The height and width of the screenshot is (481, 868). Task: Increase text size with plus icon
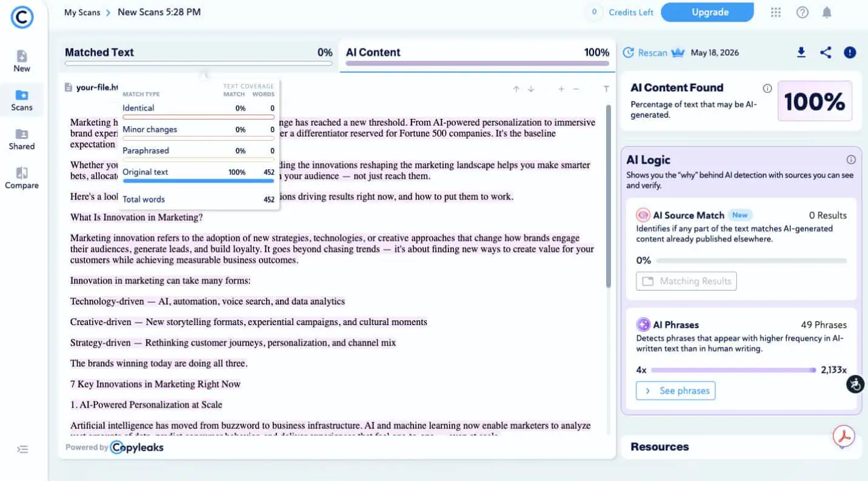click(561, 89)
